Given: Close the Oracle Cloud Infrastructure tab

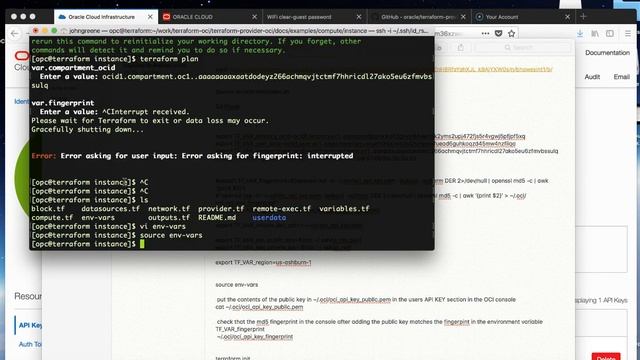Looking at the screenshot, I should click(x=150, y=17).
